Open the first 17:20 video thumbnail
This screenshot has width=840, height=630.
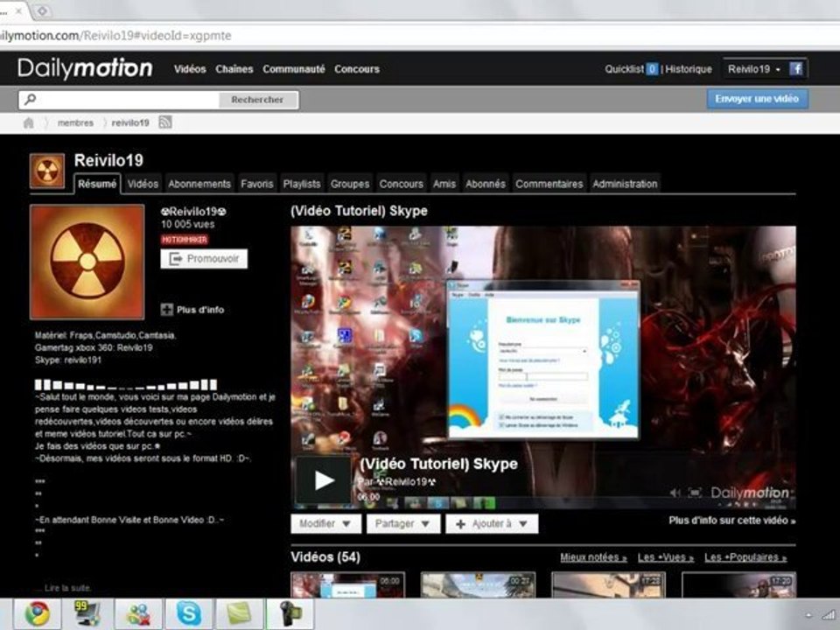[x=609, y=585]
